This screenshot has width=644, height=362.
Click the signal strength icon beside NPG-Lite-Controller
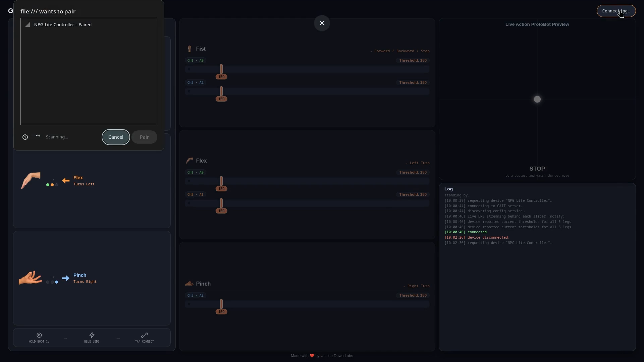coord(28,24)
